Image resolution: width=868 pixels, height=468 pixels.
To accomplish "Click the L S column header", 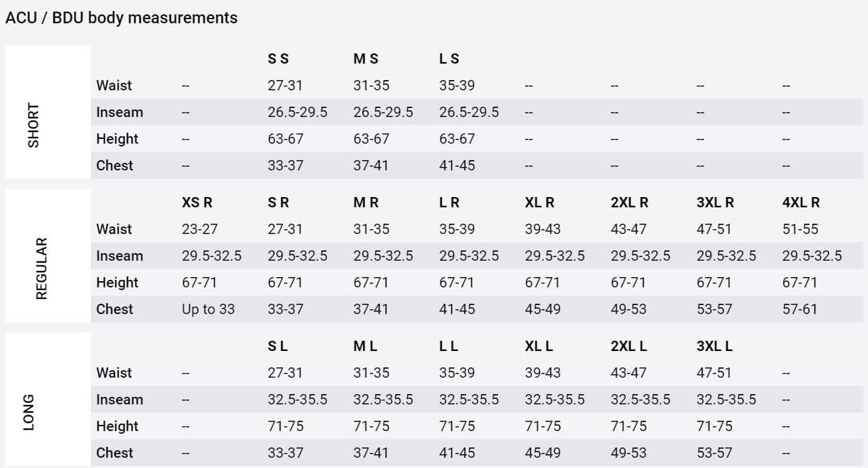I will 449,59.
